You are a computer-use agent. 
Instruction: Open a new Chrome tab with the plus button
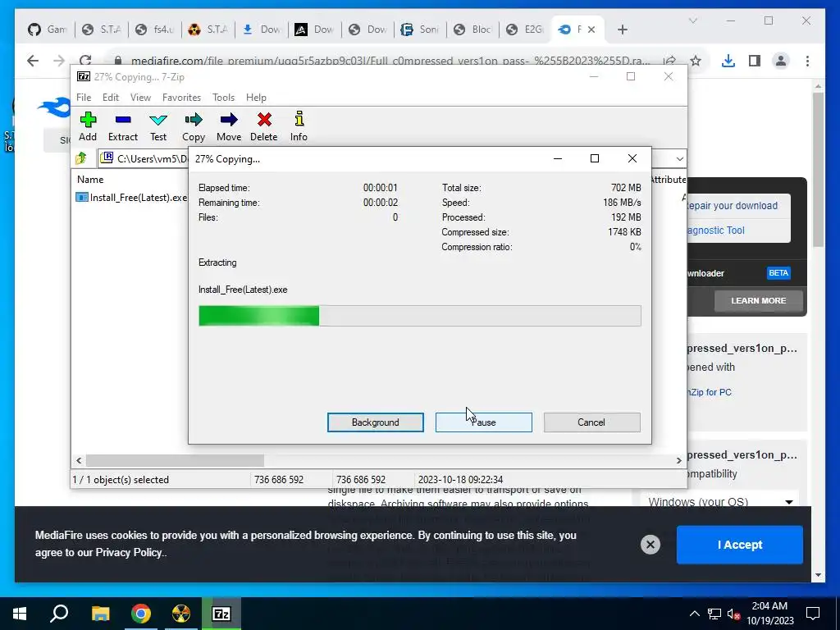622,30
